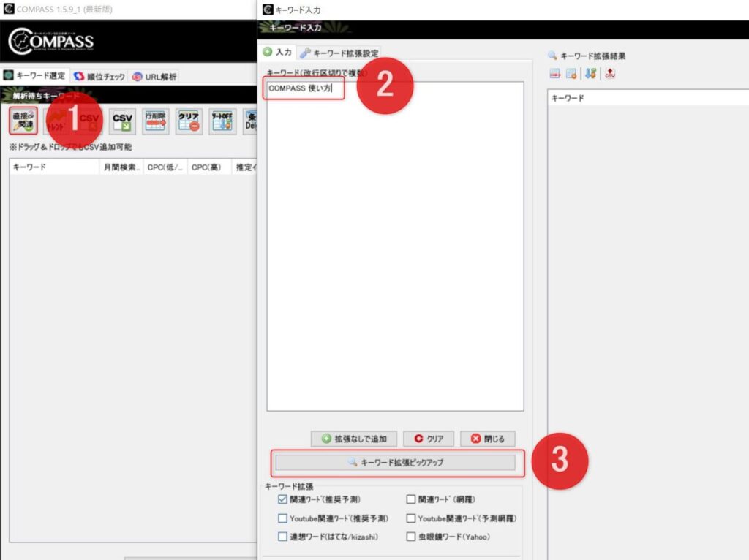
Task: Check Youtube関連ワード(推奨予測) option
Action: tap(283, 518)
